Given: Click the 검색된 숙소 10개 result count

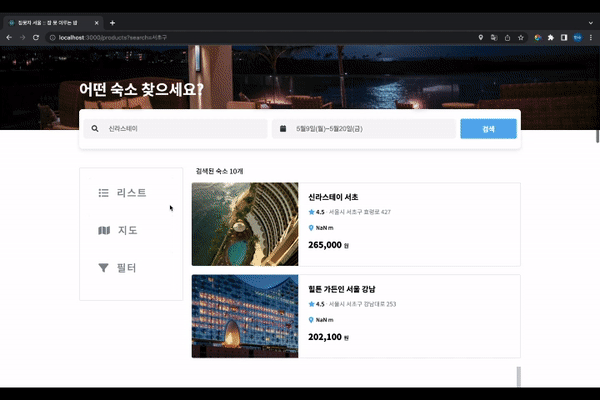Looking at the screenshot, I should tap(220, 171).
